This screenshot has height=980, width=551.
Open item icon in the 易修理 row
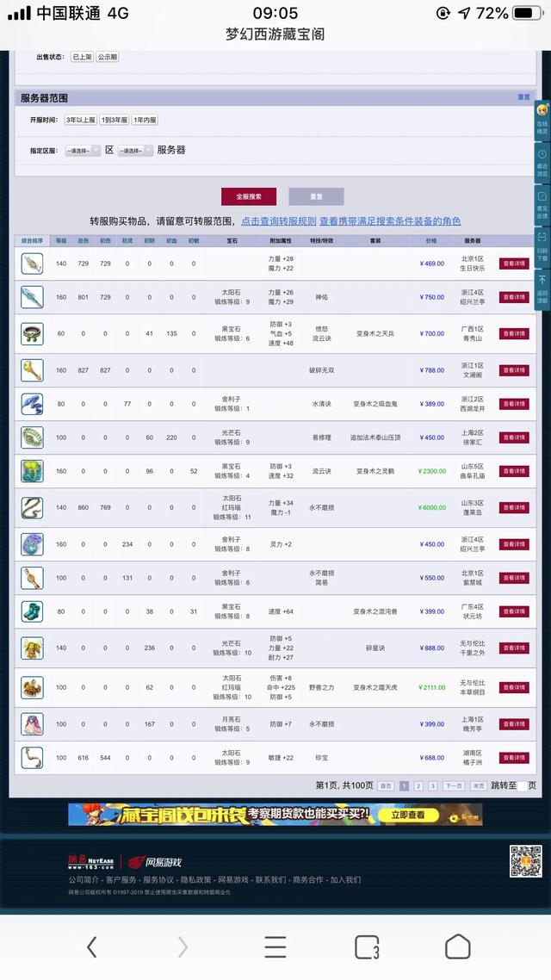(32, 437)
